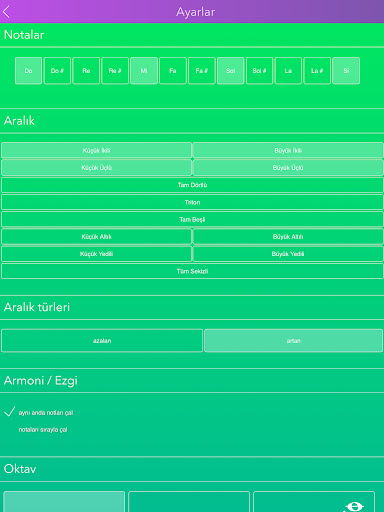Enable the Re # note

pyautogui.click(x=115, y=71)
